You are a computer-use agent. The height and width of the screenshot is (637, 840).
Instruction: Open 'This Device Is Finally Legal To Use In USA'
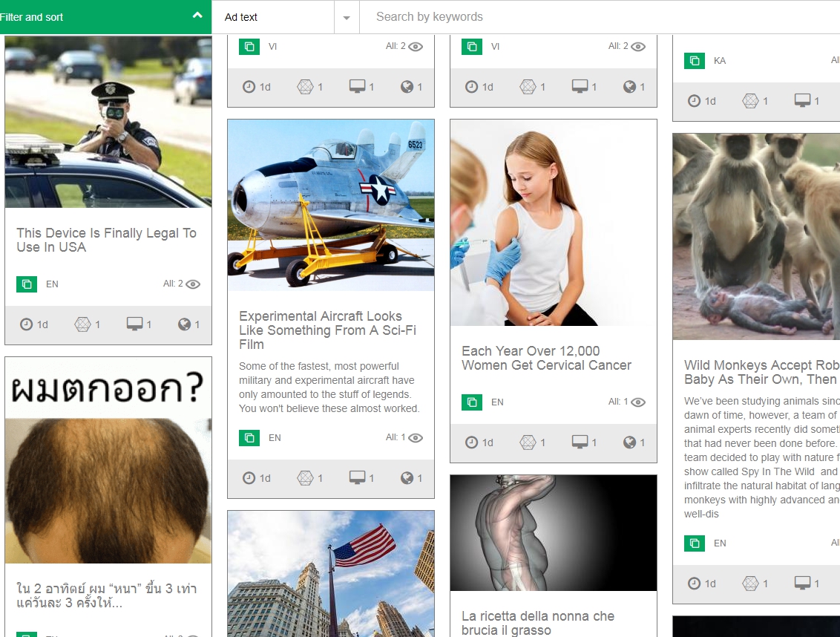106,240
